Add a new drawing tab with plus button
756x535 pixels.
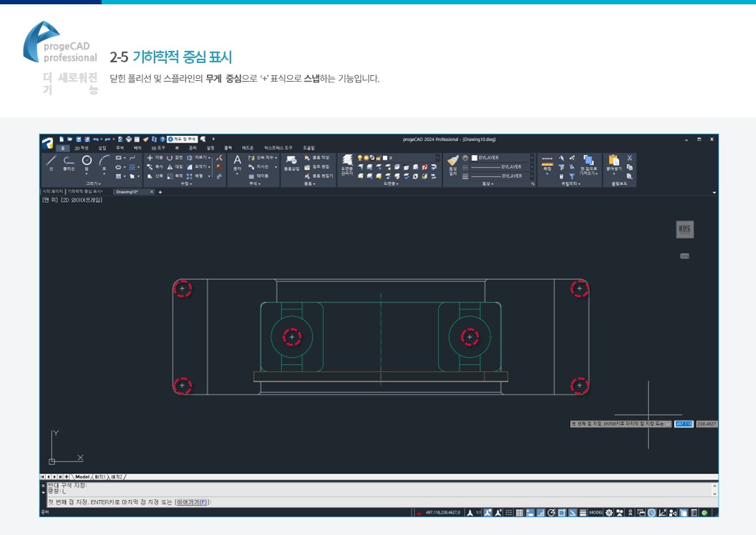click(160, 192)
